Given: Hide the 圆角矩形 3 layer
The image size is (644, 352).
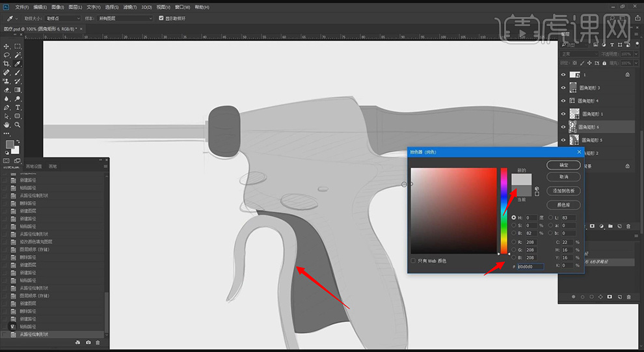Looking at the screenshot, I should pos(563,88).
